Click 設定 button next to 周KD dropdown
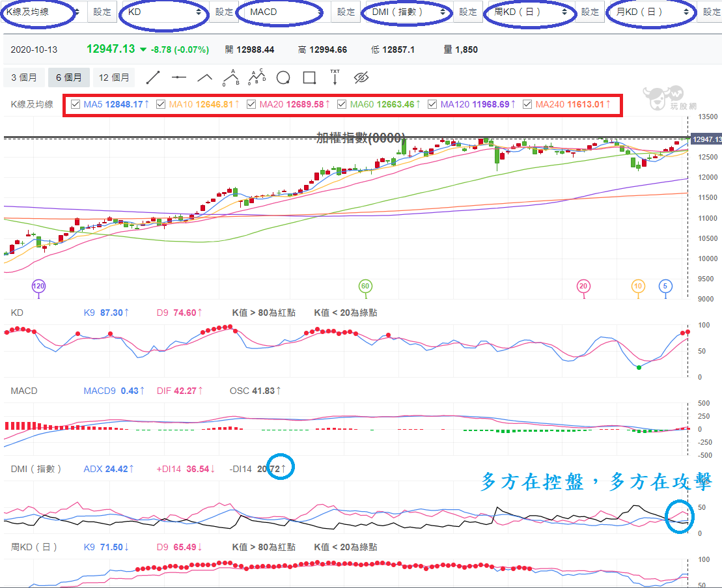The image size is (722, 588). click(590, 12)
